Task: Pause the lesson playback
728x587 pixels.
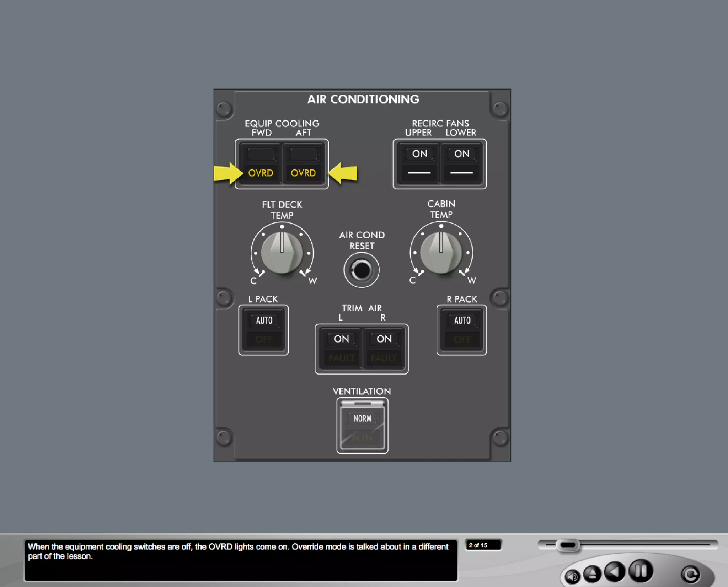Action: (x=641, y=571)
